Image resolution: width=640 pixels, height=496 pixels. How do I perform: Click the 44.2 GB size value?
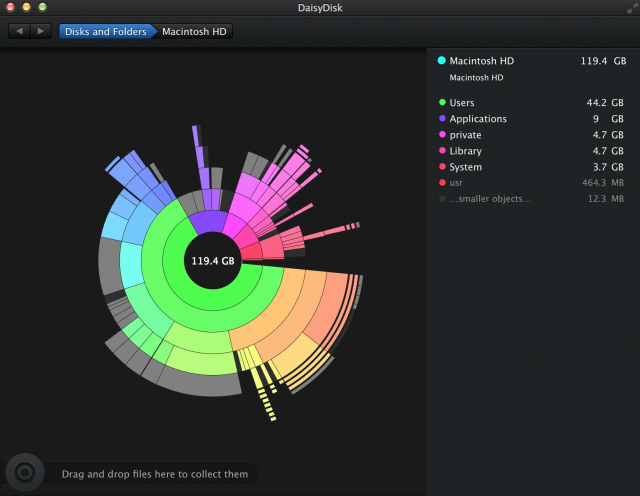(x=605, y=102)
